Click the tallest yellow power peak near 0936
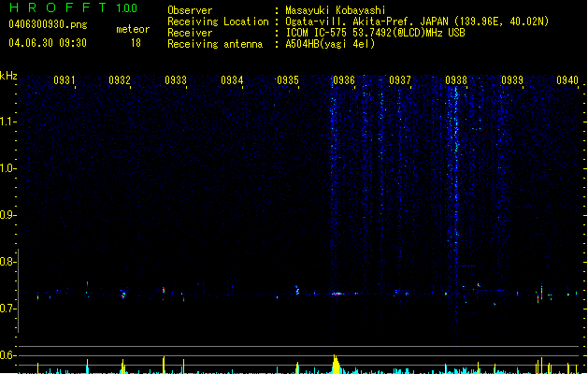The image size is (588, 374). (x=336, y=364)
